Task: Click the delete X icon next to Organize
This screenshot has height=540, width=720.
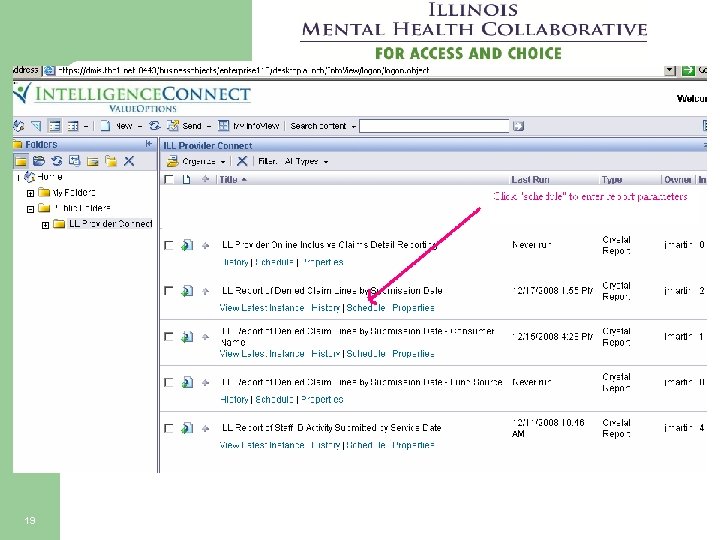Action: (x=242, y=161)
